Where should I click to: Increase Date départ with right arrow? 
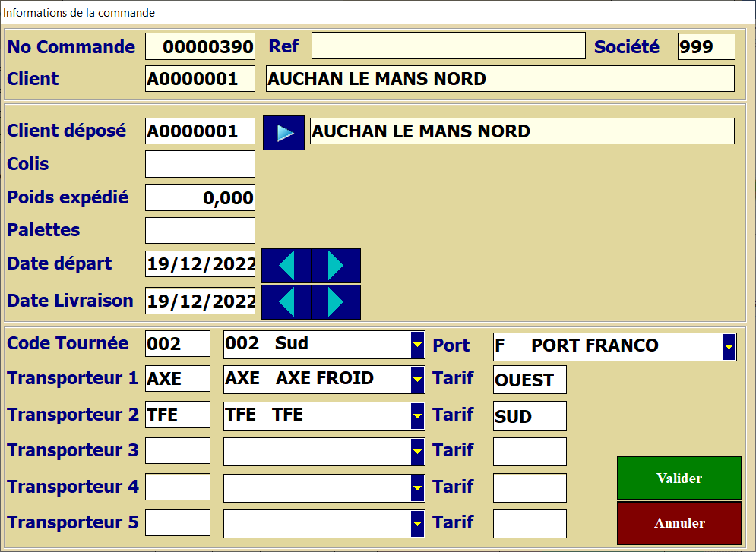(x=336, y=266)
